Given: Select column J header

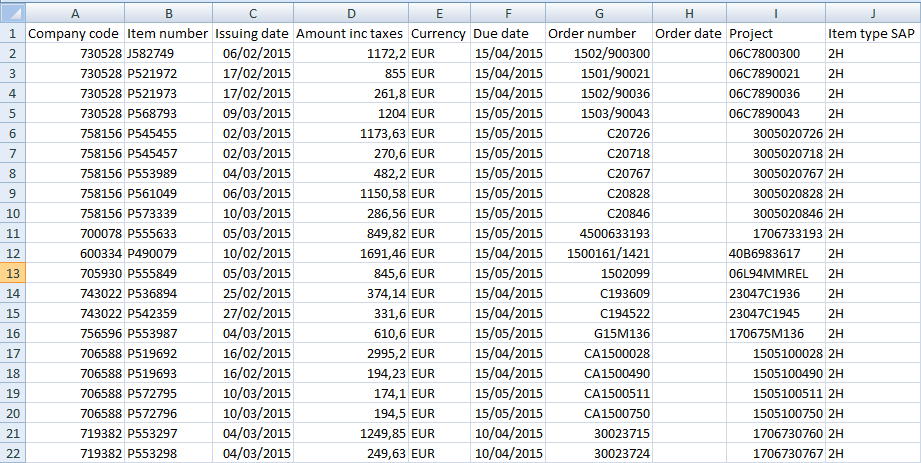Looking at the screenshot, I should 873,12.
